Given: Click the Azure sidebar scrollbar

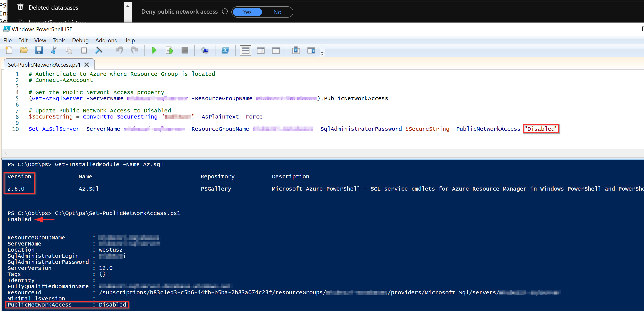Looking at the screenshot, I should [x=127, y=12].
